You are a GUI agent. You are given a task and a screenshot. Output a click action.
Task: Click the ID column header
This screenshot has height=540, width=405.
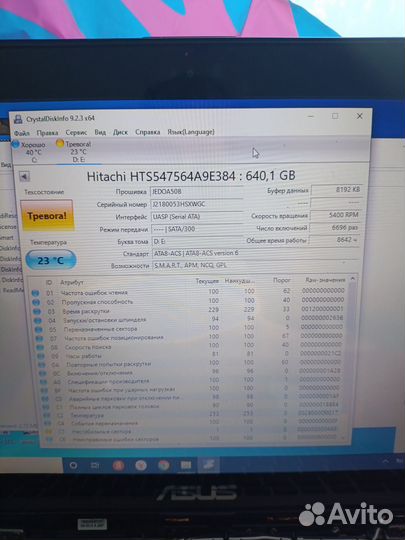[x=49, y=283]
